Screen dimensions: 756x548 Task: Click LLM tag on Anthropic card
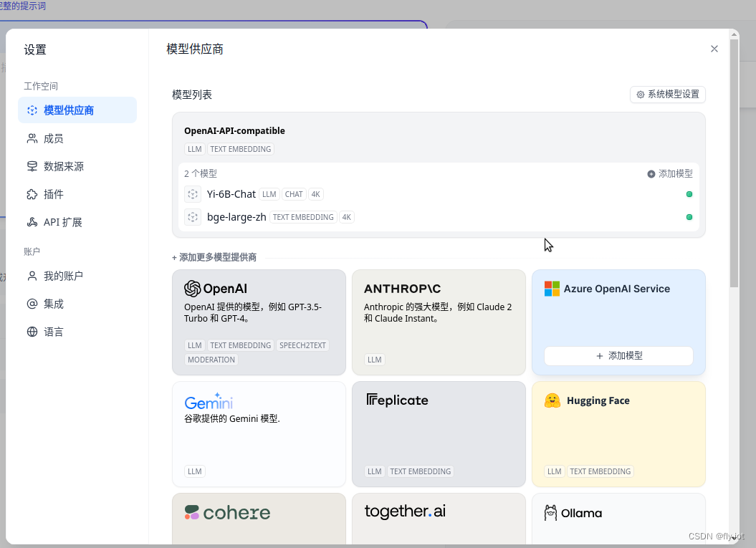(x=374, y=360)
